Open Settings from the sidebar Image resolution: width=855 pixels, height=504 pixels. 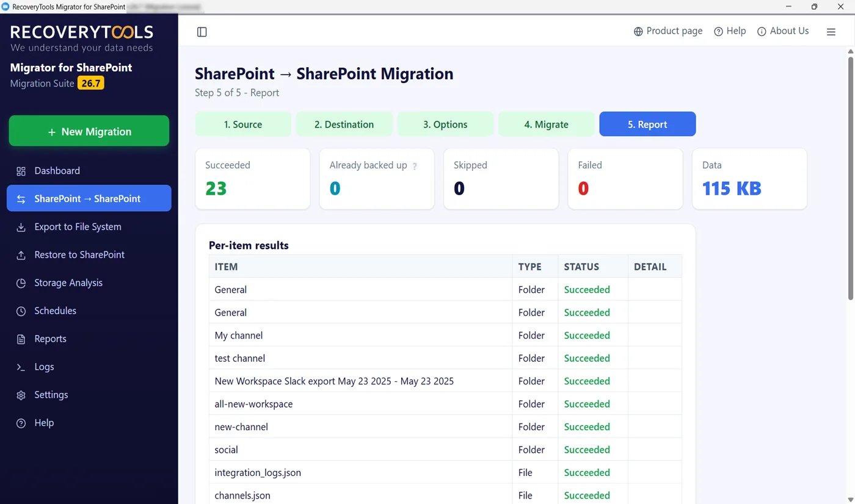point(89,395)
